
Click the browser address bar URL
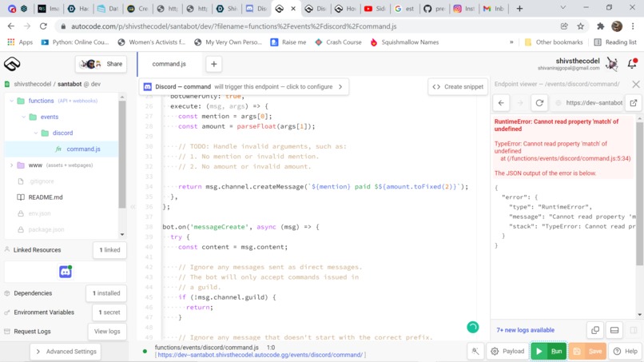coord(233,26)
